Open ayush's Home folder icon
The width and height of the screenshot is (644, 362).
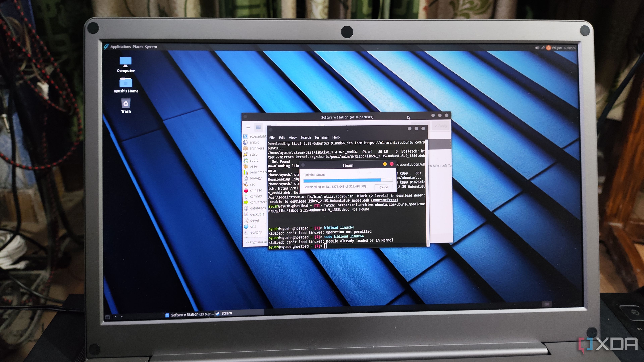126,85
